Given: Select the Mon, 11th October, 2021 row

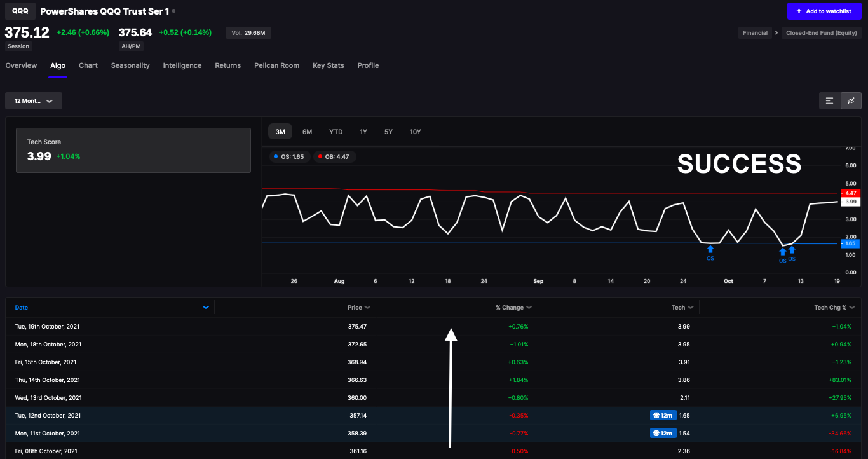Looking at the screenshot, I should pos(433,433).
